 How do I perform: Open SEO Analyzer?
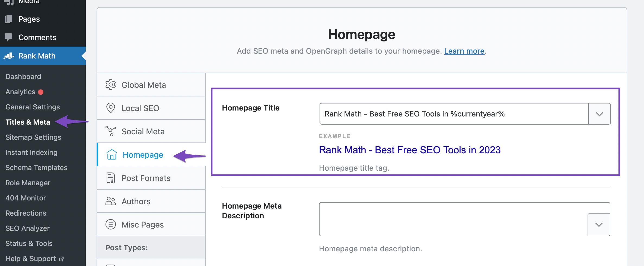pyautogui.click(x=28, y=228)
